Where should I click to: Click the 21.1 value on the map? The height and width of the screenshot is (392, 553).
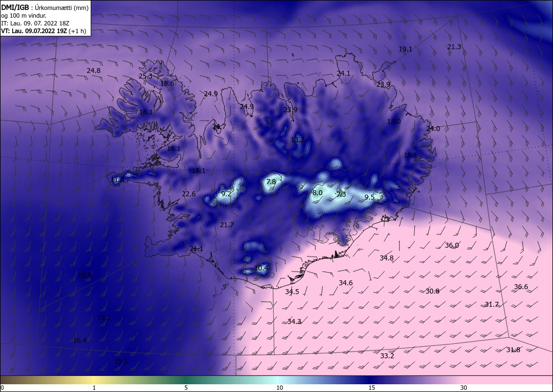[x=196, y=249]
